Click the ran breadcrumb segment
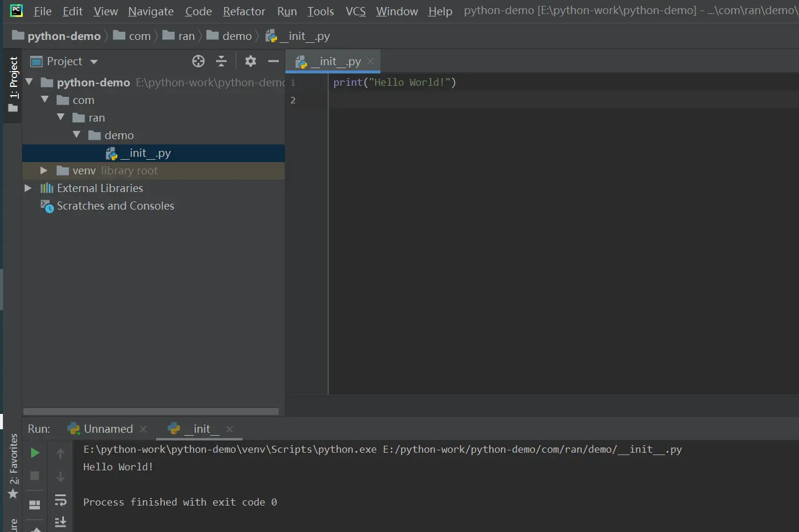This screenshot has height=532, width=799. click(178, 36)
